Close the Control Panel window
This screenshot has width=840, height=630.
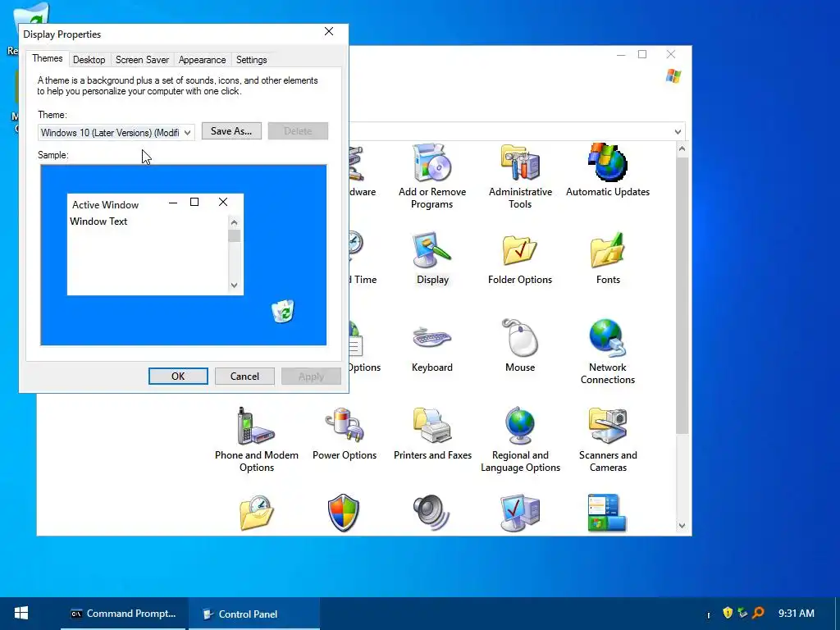pos(671,54)
